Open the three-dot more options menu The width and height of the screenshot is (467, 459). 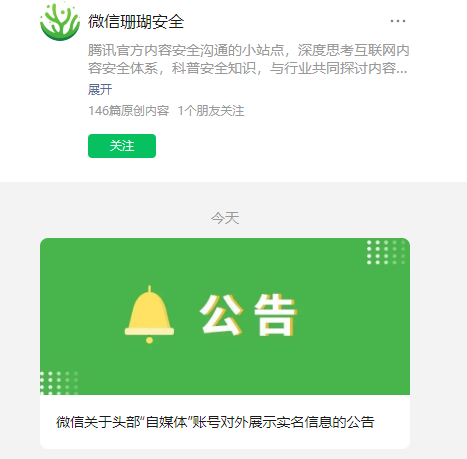pyautogui.click(x=398, y=21)
